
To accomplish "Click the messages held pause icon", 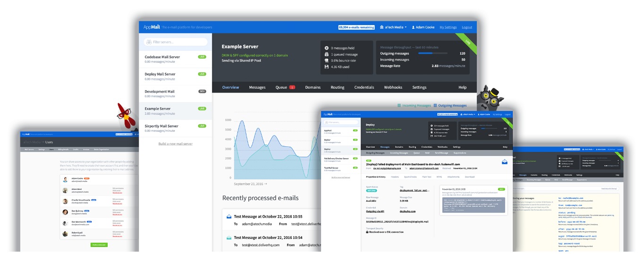I will pyautogui.click(x=326, y=48).
